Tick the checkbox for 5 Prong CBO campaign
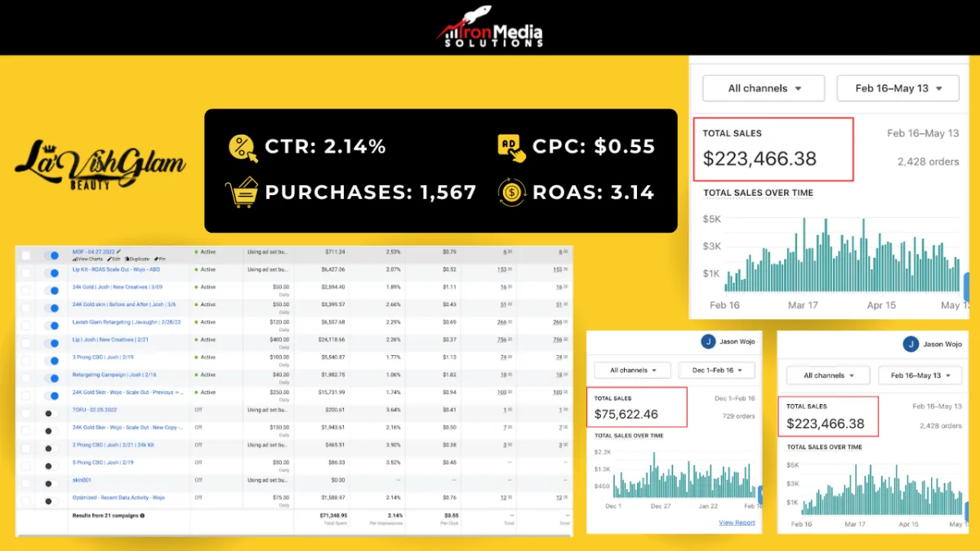Viewport: 980px width, 551px height. click(x=26, y=466)
